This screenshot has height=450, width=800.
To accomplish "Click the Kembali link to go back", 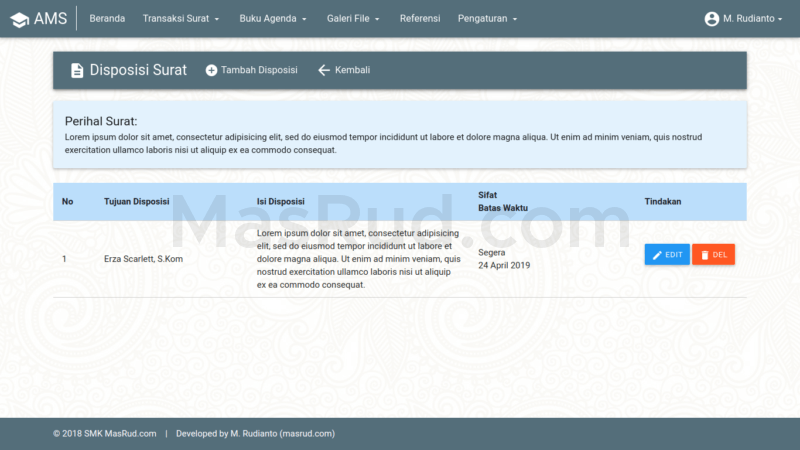I will click(x=353, y=70).
